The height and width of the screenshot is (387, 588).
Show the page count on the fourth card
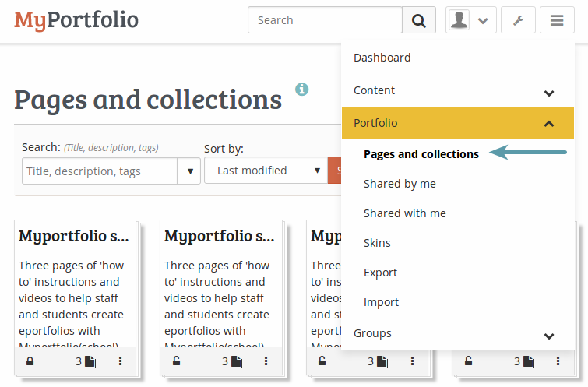coord(524,361)
